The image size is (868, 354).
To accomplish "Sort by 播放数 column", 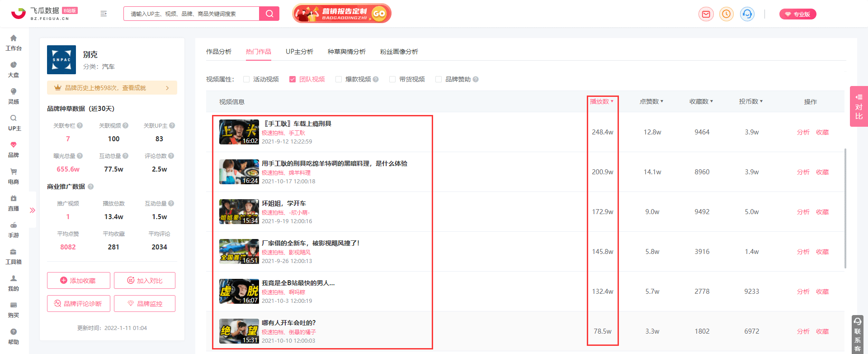I will coord(602,101).
